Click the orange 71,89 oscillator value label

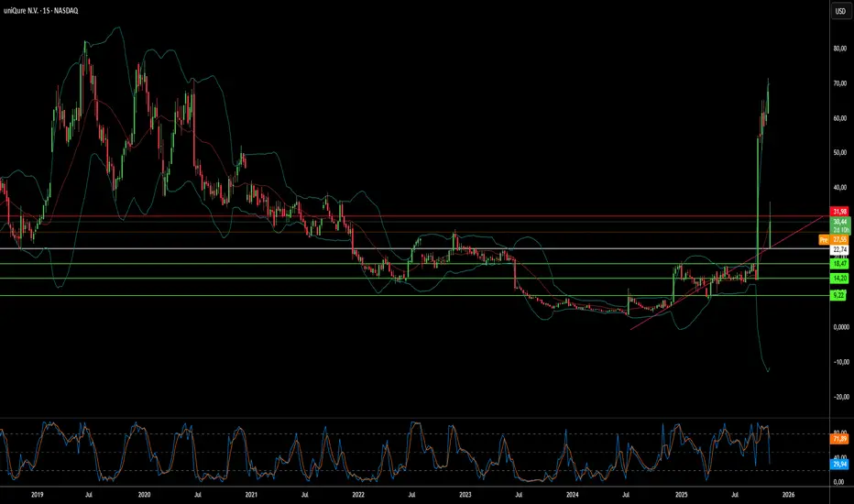(x=840, y=439)
